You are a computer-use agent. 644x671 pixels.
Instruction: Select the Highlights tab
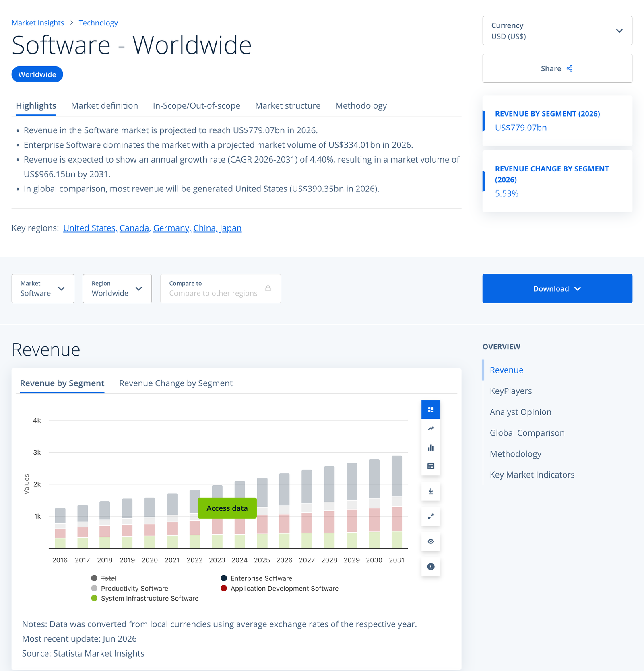[x=36, y=105]
